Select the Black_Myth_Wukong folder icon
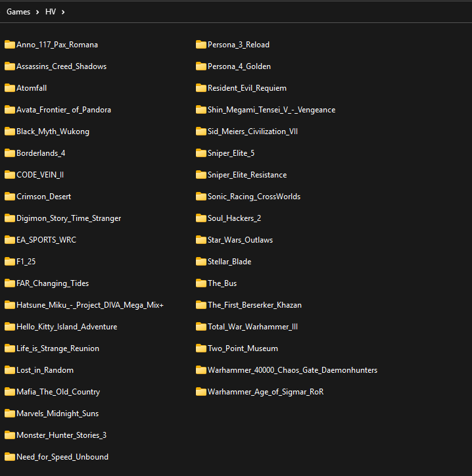 click(x=10, y=131)
